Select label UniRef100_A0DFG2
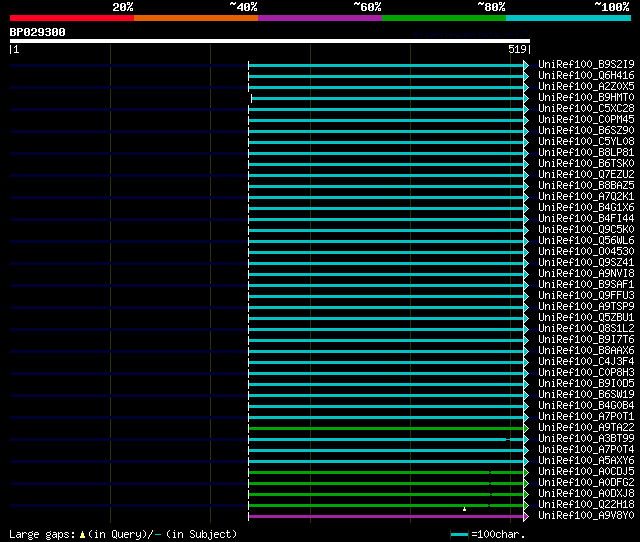Screen dimensions: 640x542 point(586,483)
